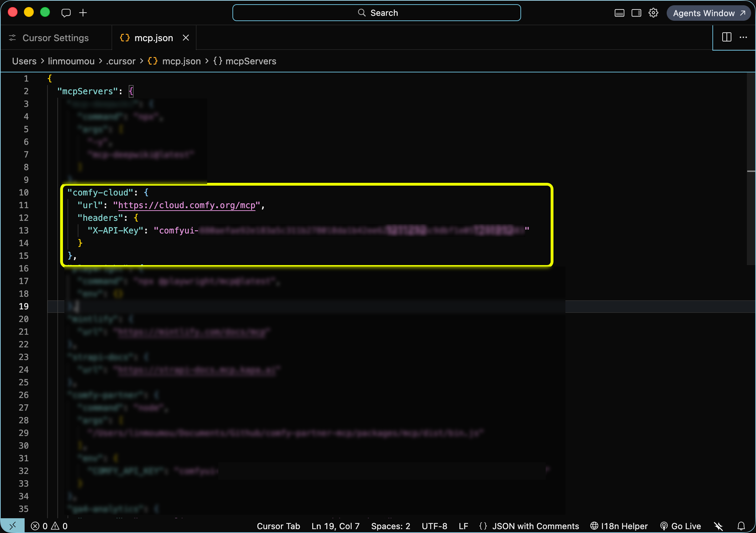
Task: Click line number 19 in the gutter
Action: 24,307
